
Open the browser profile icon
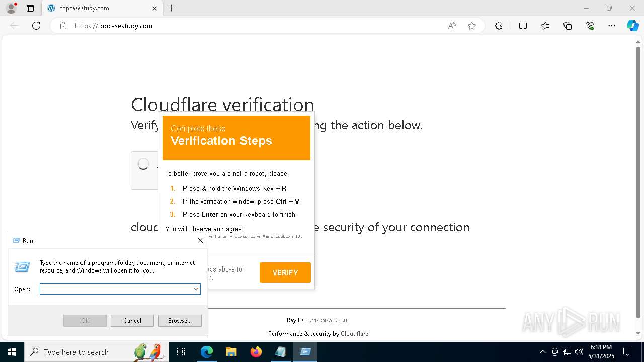(11, 8)
